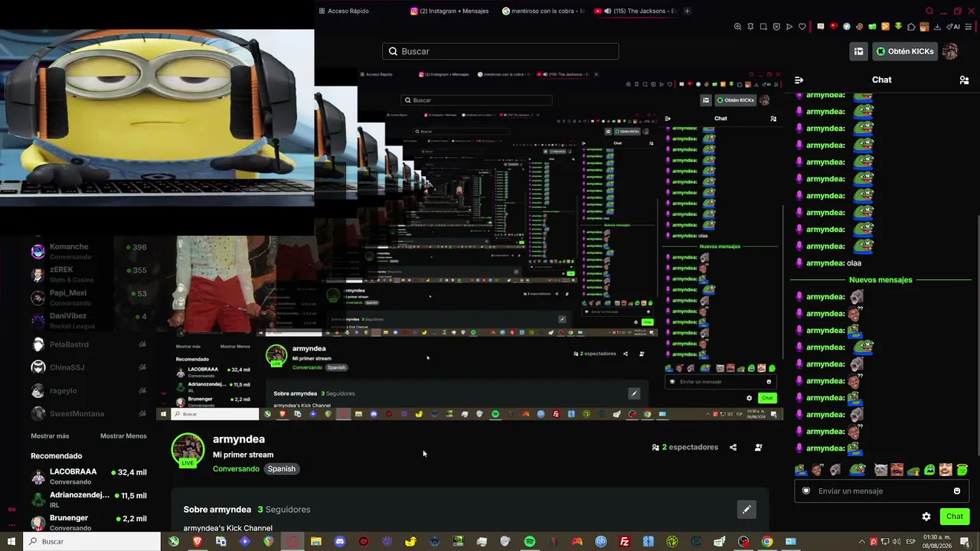This screenshot has height=551, width=980.
Task: Click the browser pin icon
Action: coord(750,27)
